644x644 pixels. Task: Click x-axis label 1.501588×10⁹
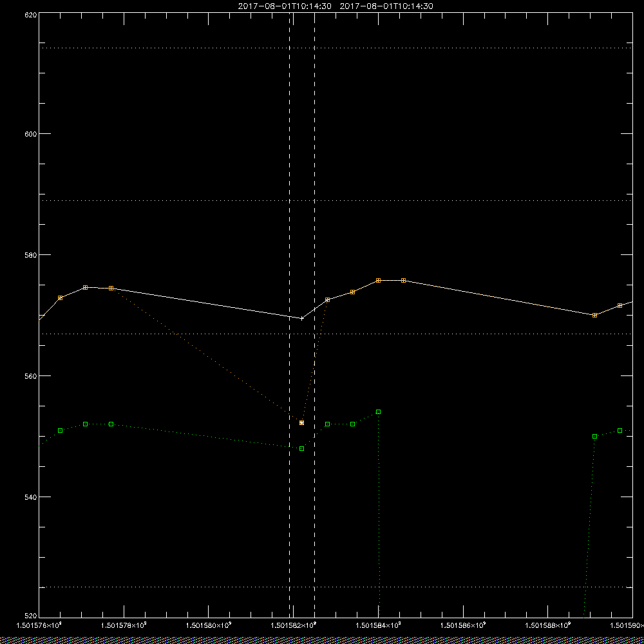coord(548,625)
